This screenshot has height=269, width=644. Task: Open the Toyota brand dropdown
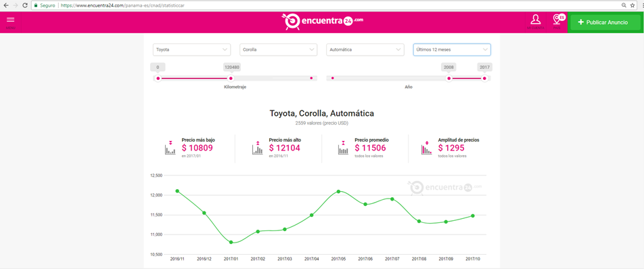click(x=192, y=49)
